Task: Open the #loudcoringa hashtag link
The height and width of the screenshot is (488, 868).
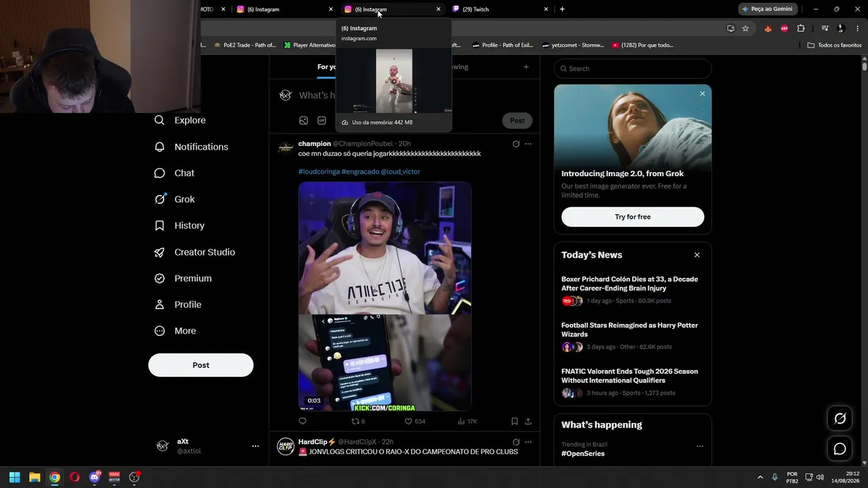Action: pyautogui.click(x=319, y=171)
